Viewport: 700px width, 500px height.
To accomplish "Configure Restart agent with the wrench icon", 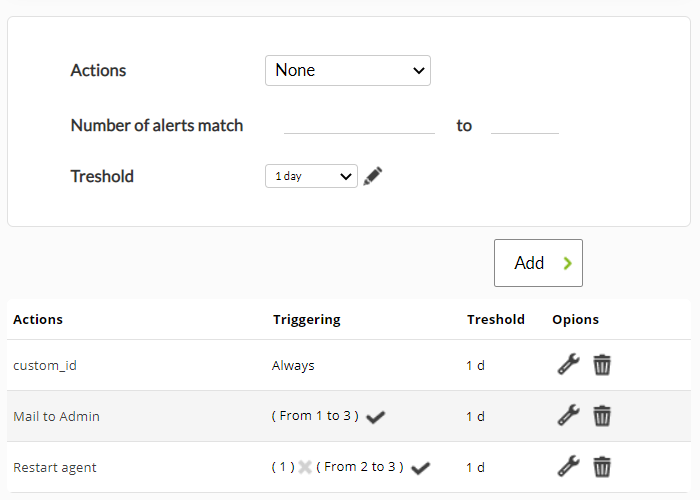I will 568,467.
